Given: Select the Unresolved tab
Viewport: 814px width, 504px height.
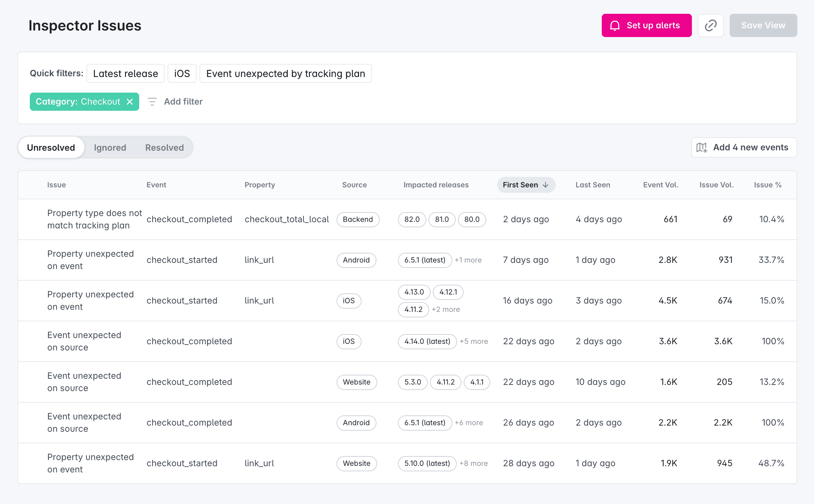Looking at the screenshot, I should pos(51,148).
